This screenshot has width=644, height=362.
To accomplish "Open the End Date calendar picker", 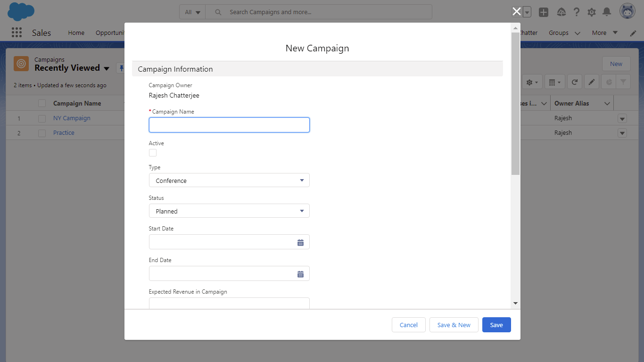I will point(300,274).
